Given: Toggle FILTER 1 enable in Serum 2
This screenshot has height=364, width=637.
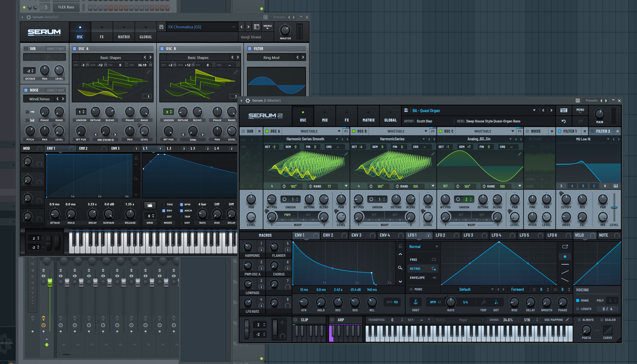Looking at the screenshot, I should [560, 131].
